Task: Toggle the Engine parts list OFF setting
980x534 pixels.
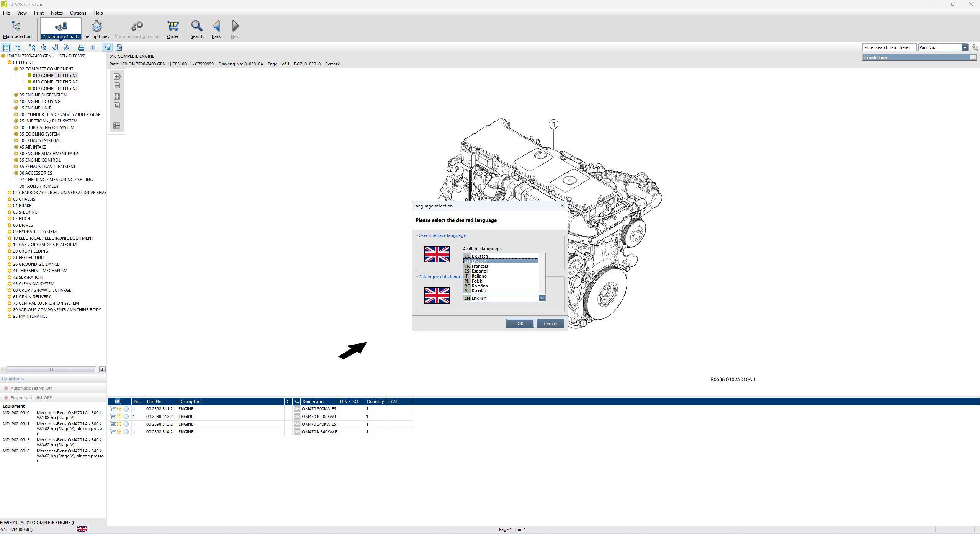Action: [31, 397]
